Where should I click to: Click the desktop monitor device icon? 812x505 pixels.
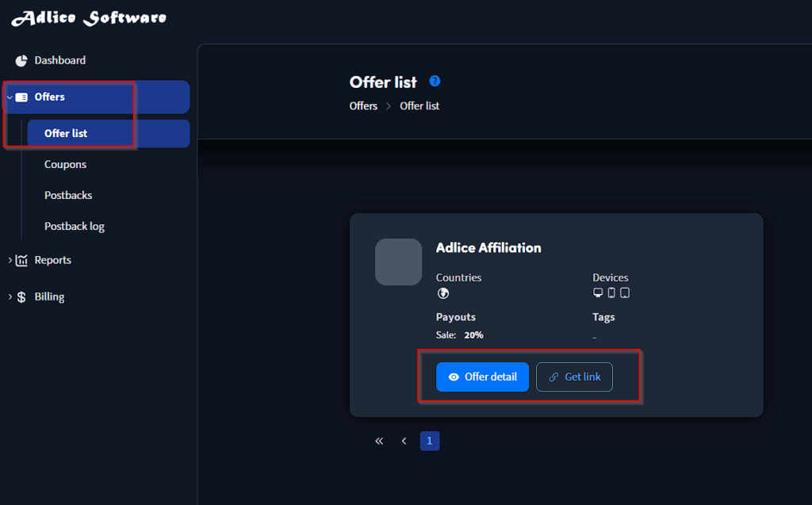click(598, 293)
